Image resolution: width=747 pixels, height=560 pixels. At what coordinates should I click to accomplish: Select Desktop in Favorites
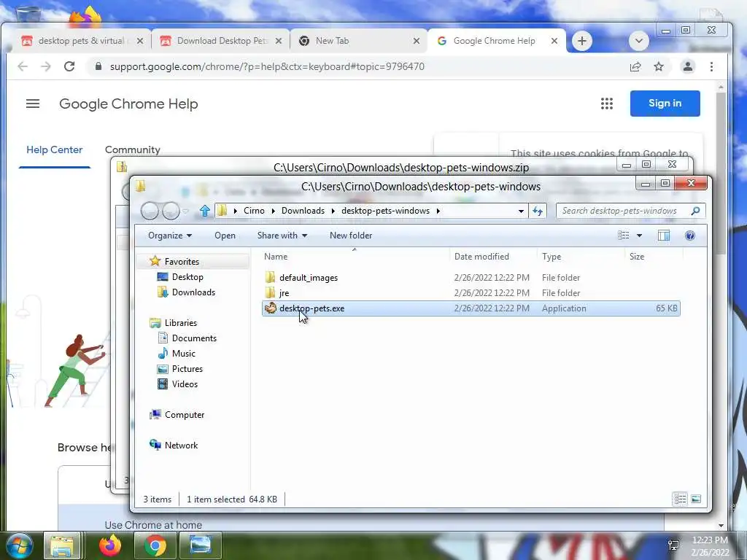tap(187, 276)
